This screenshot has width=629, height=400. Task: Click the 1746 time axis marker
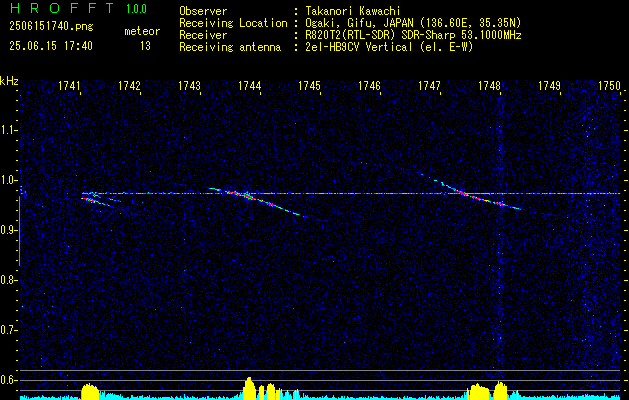pos(369,85)
